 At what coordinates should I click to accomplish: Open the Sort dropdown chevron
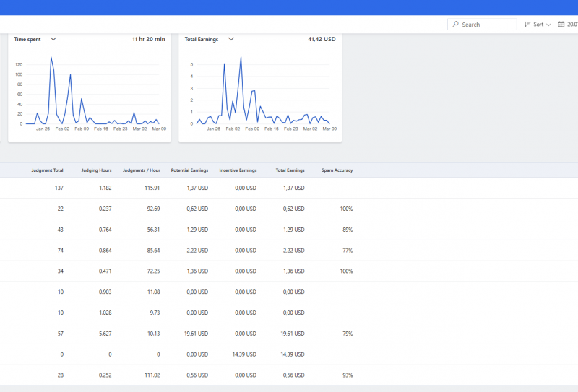[x=548, y=25]
